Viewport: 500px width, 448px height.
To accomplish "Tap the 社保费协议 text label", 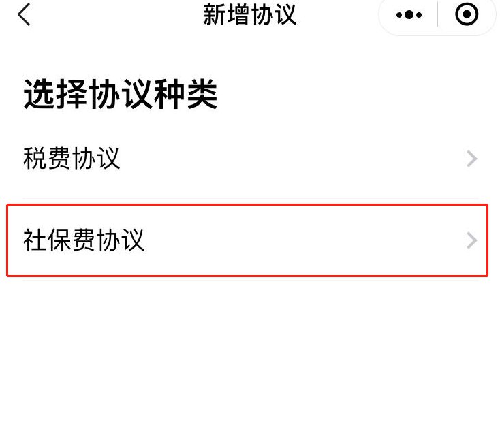I will click(84, 240).
